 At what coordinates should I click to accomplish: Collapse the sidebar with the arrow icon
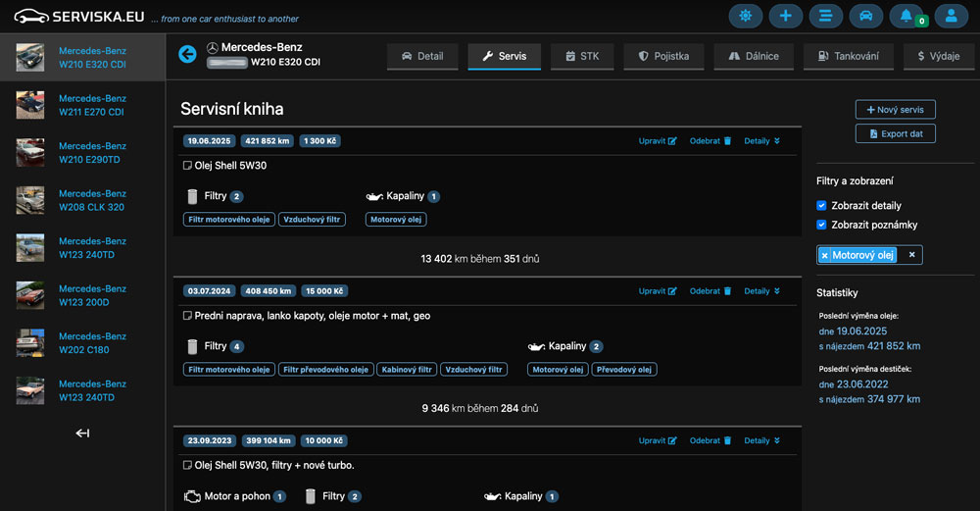[82, 434]
